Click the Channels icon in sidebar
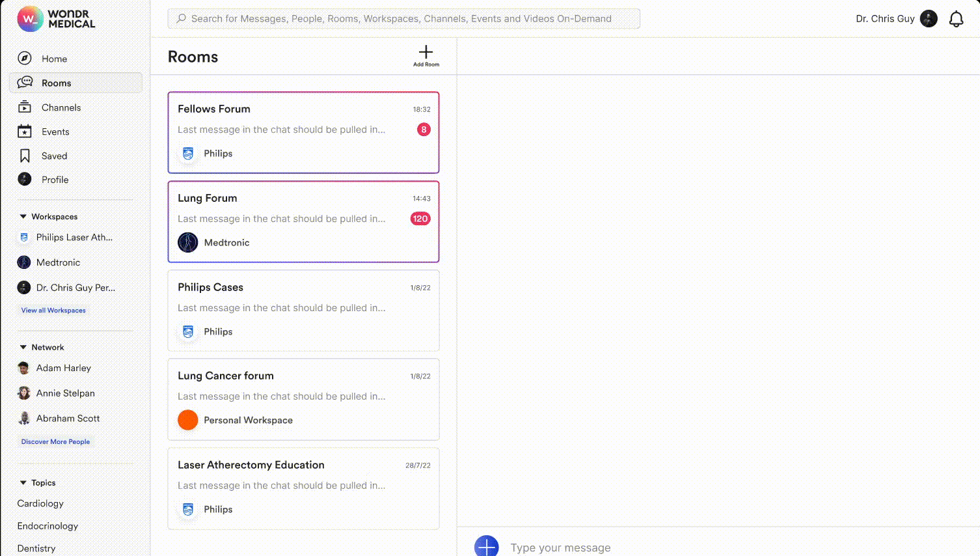 click(x=25, y=107)
